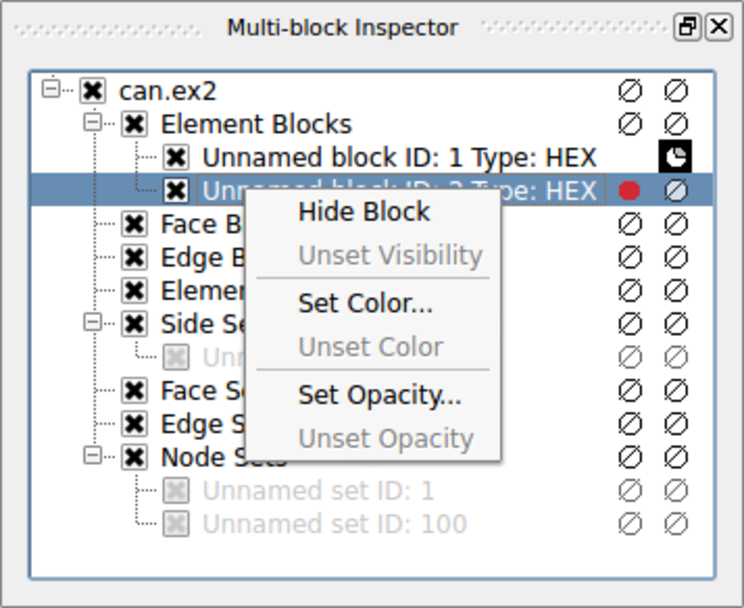Screen dimensions: 744x608
Task: Collapse the Element Blocks branch
Action: pyautogui.click(x=93, y=123)
